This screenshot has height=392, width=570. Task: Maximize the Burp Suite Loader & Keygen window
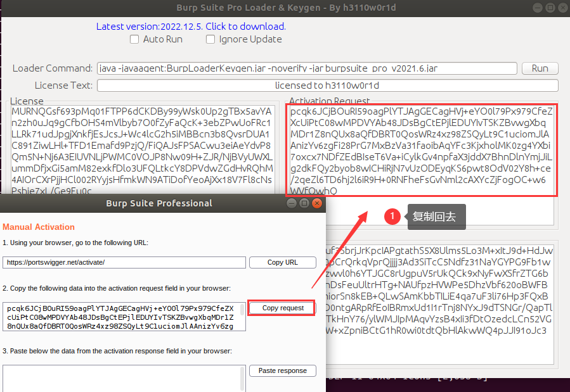pos(550,8)
